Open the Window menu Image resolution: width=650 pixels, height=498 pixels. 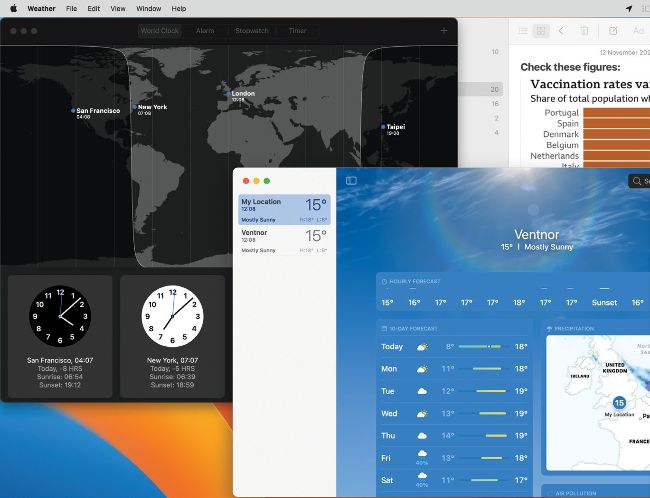(x=148, y=8)
